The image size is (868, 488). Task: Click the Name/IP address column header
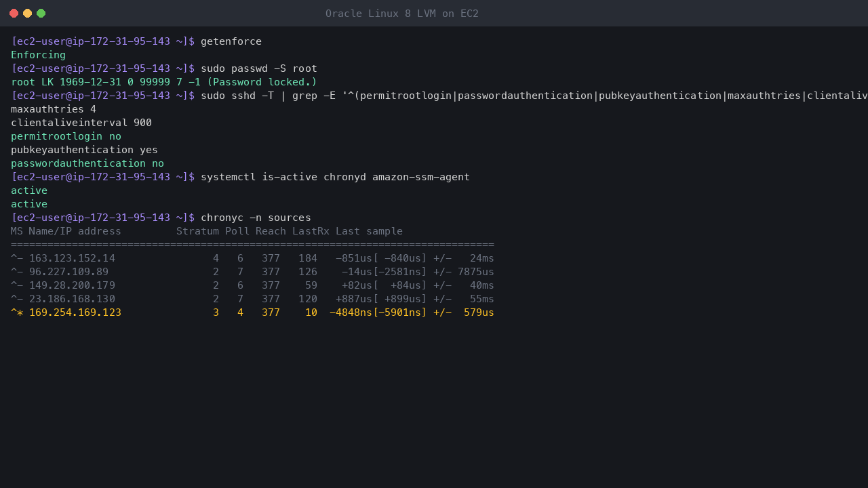75,231
